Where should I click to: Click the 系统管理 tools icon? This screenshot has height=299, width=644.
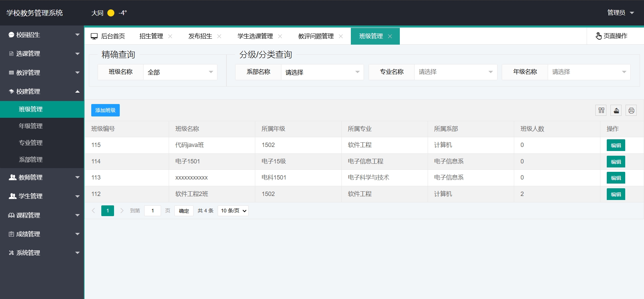click(11, 253)
